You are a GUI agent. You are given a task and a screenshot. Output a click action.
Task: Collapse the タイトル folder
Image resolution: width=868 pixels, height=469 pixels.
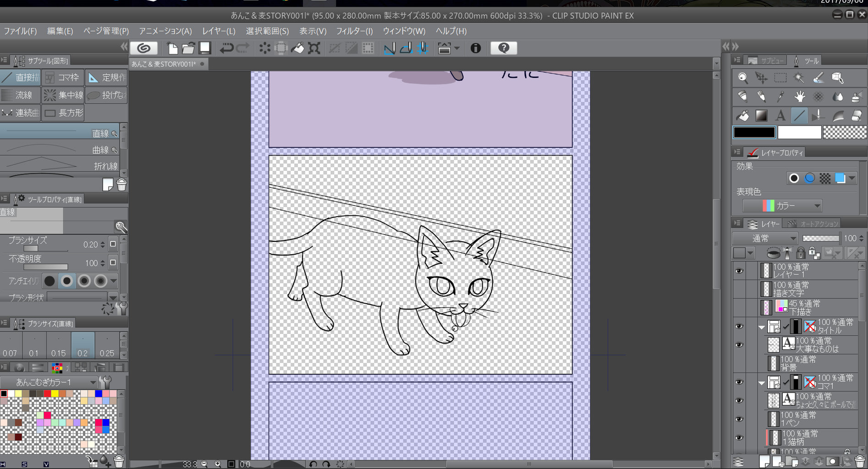(762, 327)
